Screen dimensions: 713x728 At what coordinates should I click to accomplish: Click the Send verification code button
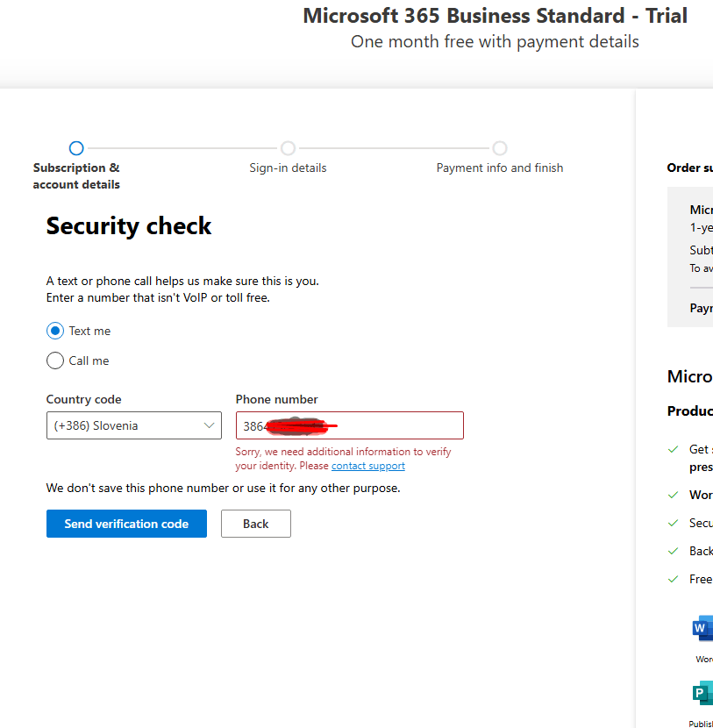click(126, 524)
